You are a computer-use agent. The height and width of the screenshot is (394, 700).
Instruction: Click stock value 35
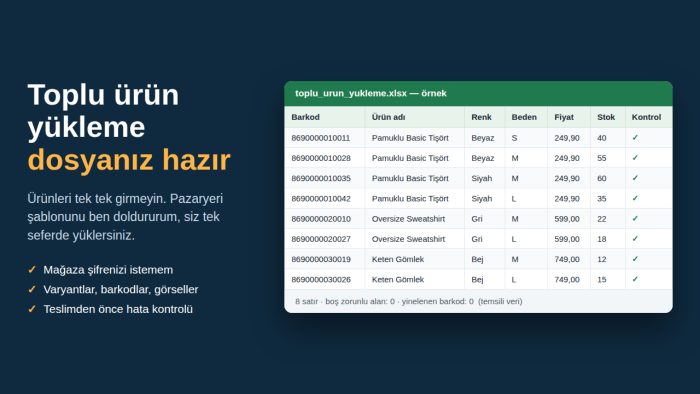pyautogui.click(x=602, y=199)
